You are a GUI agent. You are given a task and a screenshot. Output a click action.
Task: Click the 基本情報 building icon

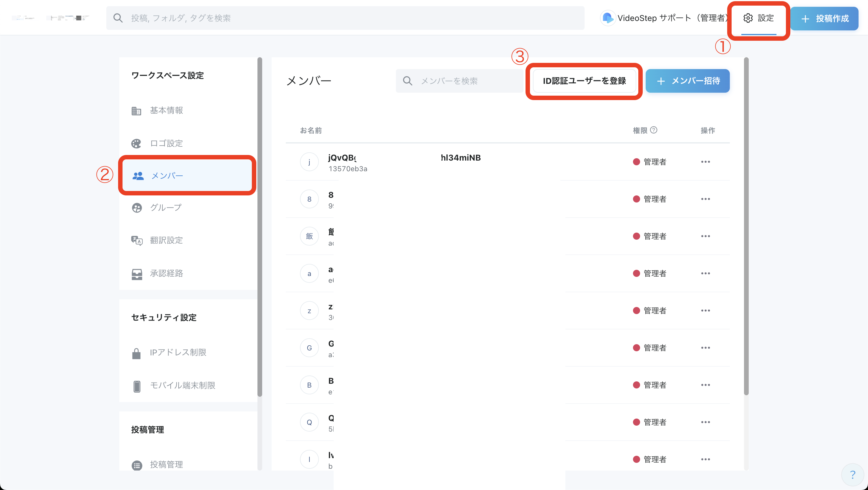pyautogui.click(x=136, y=111)
